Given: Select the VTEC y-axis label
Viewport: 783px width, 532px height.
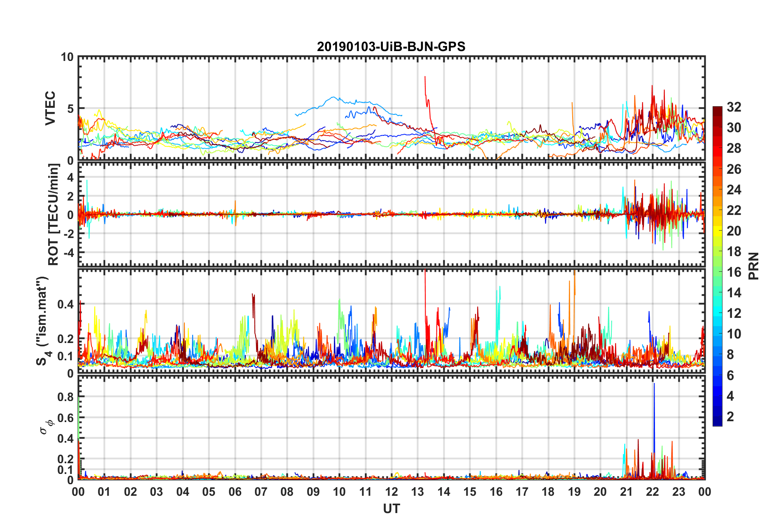Looking at the screenshot, I should point(50,108).
